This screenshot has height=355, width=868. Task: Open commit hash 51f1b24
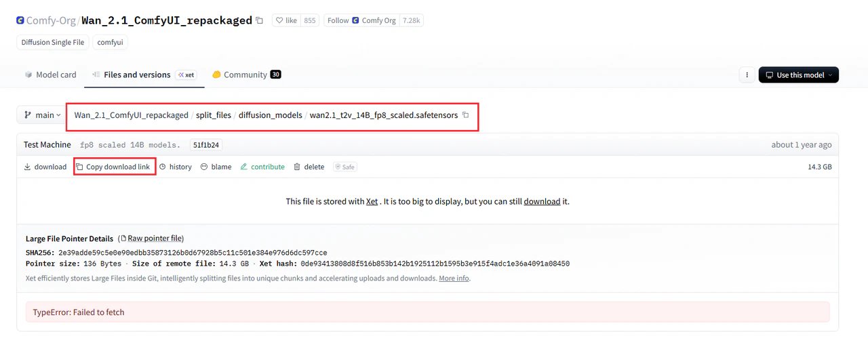207,145
